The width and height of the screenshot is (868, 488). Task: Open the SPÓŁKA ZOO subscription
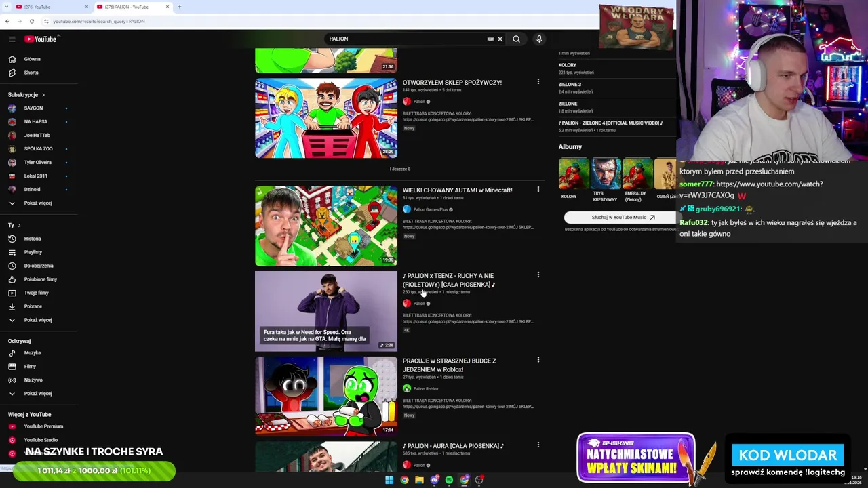pyautogui.click(x=38, y=149)
